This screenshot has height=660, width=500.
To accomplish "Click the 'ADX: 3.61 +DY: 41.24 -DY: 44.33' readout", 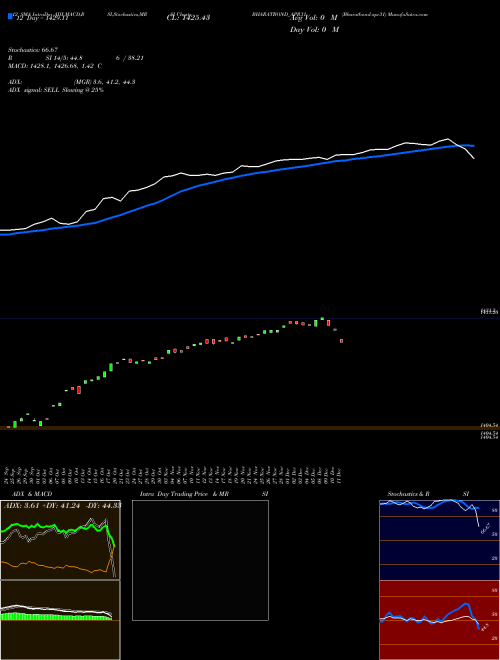I will (x=62, y=506).
